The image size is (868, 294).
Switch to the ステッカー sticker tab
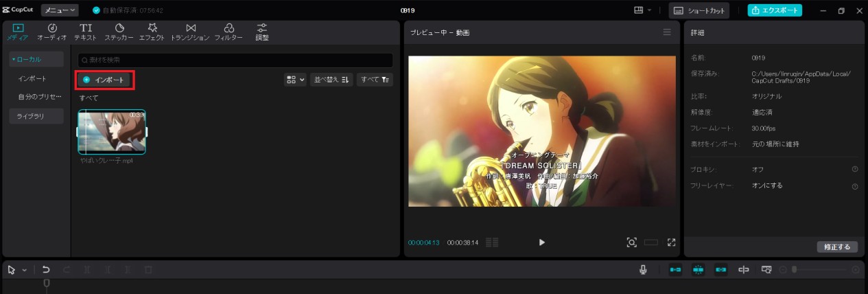[x=119, y=32]
